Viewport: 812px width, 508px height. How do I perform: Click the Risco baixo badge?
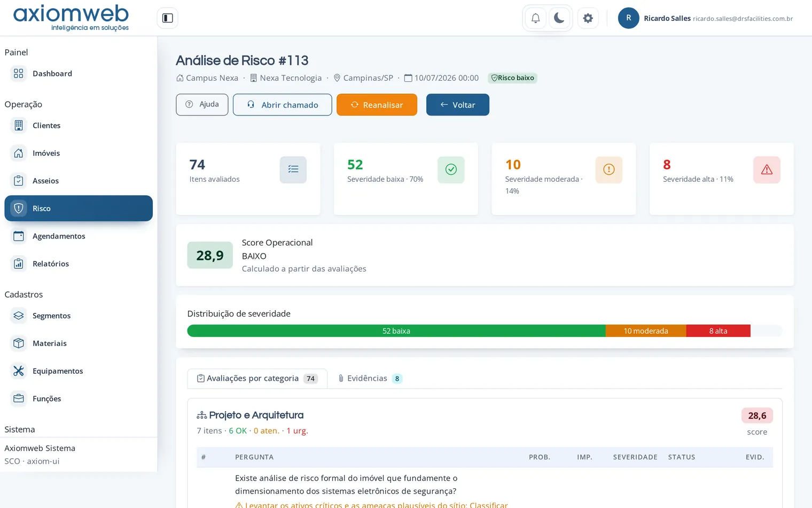(512, 78)
